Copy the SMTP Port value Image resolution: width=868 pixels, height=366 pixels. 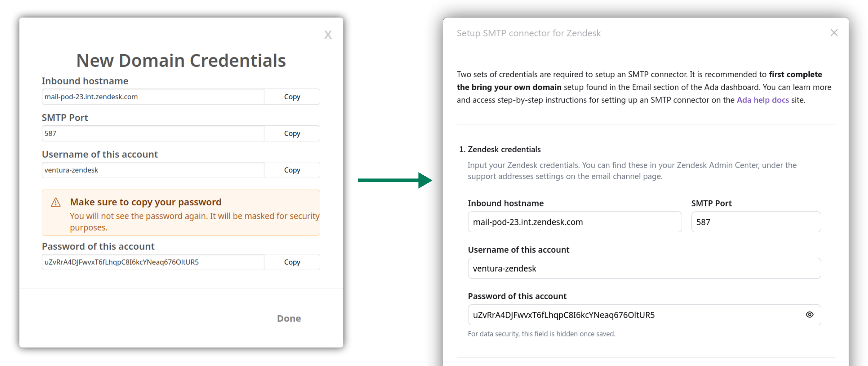[292, 133]
